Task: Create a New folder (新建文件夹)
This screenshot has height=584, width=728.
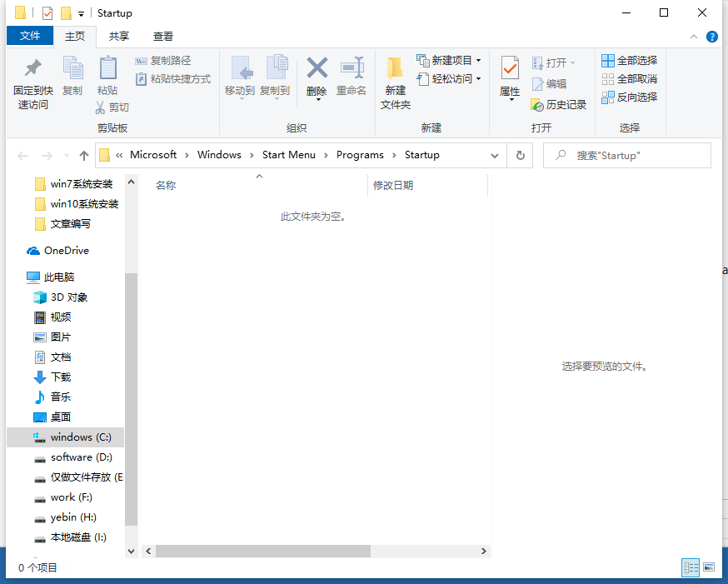Action: pos(395,83)
